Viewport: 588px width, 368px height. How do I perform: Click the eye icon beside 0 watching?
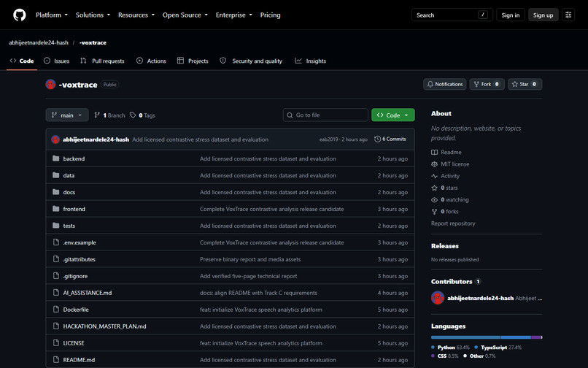[x=434, y=200]
